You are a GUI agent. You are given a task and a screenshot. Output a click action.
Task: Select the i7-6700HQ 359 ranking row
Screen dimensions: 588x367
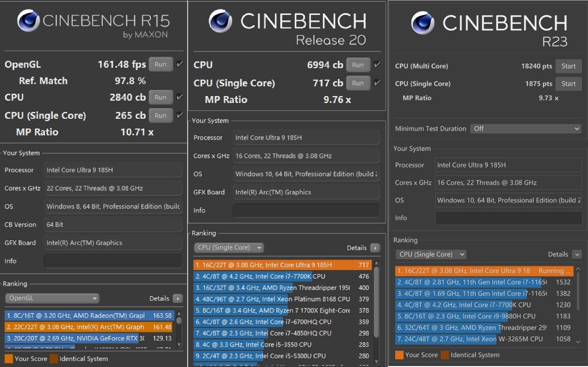click(x=283, y=322)
